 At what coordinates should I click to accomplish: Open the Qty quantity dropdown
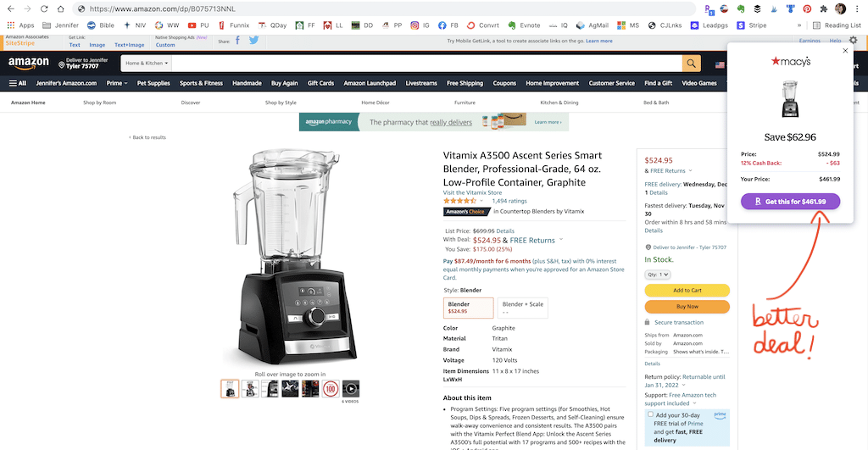[x=658, y=275]
